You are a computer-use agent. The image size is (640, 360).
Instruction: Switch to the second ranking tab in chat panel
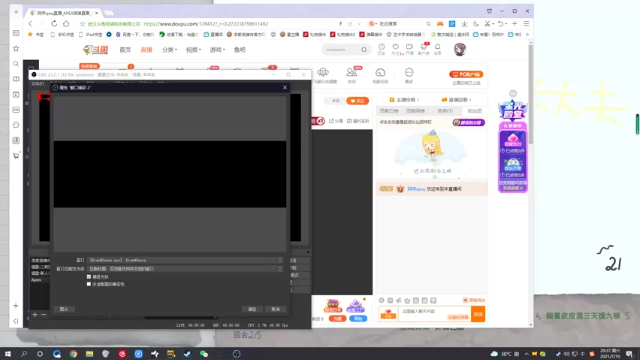pos(416,111)
